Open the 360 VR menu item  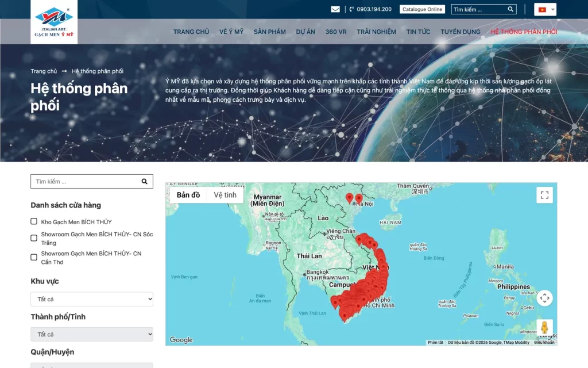pyautogui.click(x=336, y=32)
